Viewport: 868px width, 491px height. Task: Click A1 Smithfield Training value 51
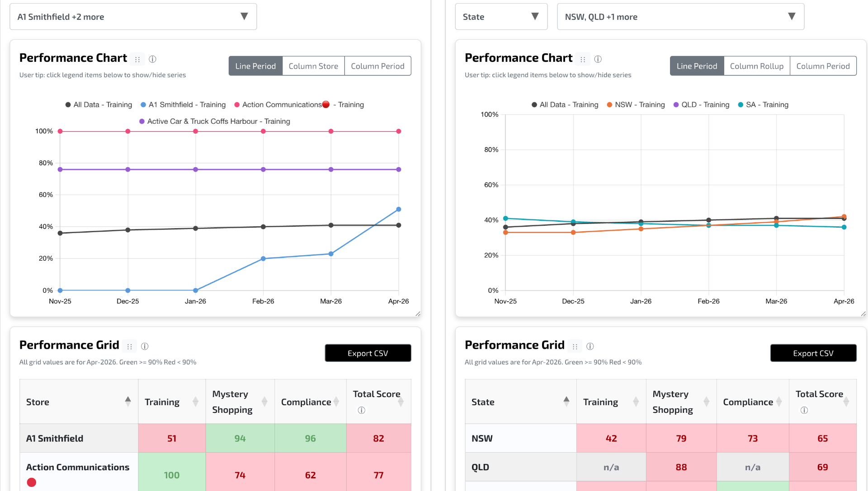pos(172,438)
